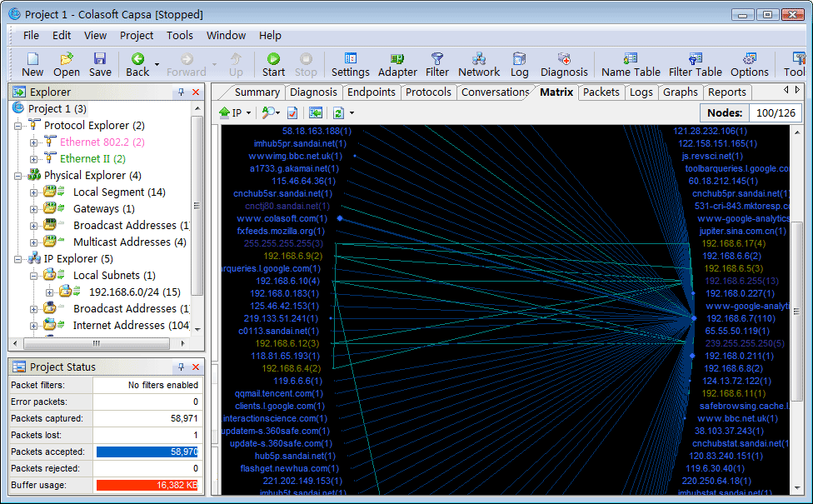The width and height of the screenshot is (813, 504).
Task: Open the Tools menu
Action: coord(178,35)
